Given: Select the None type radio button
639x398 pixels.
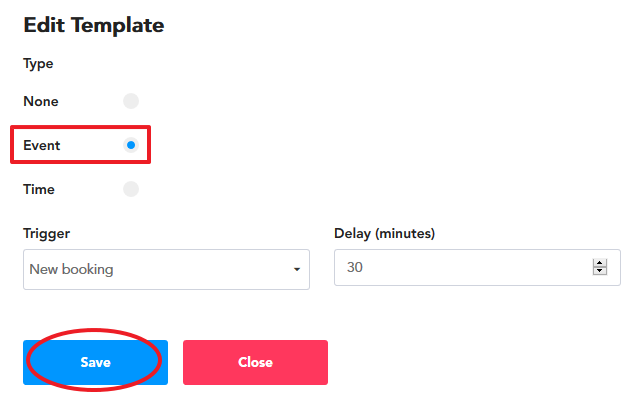Looking at the screenshot, I should (131, 101).
